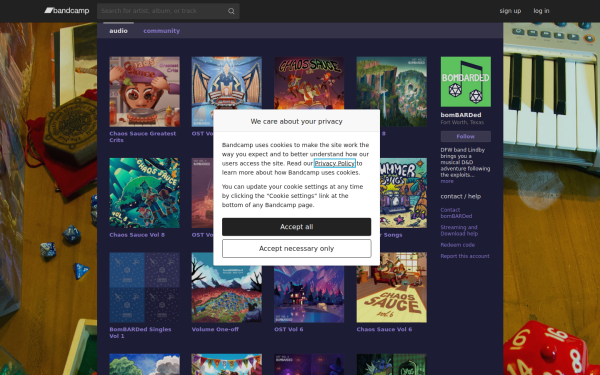Viewport: 600px width, 375px height.
Task: Focus the artist, album, or track search field
Action: click(x=168, y=11)
